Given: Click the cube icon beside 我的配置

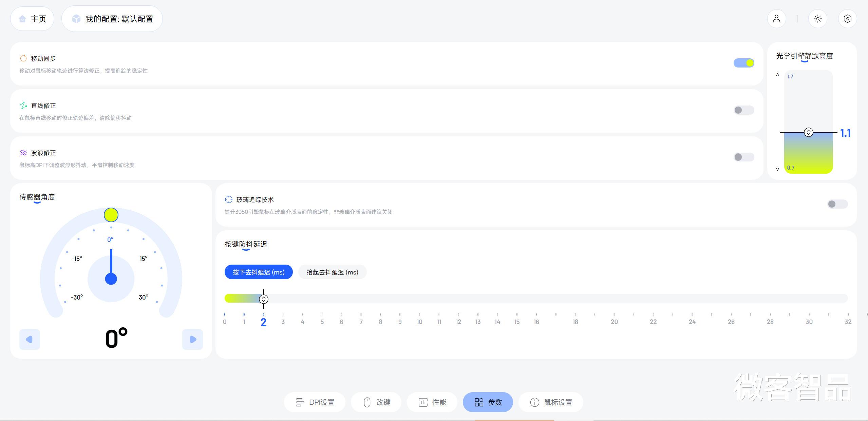Looking at the screenshot, I should tap(76, 19).
